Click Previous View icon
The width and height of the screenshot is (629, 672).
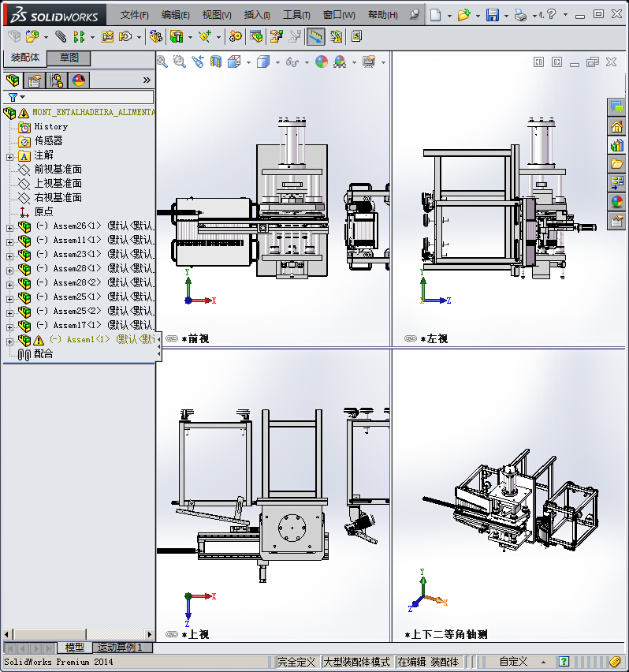coord(198,62)
